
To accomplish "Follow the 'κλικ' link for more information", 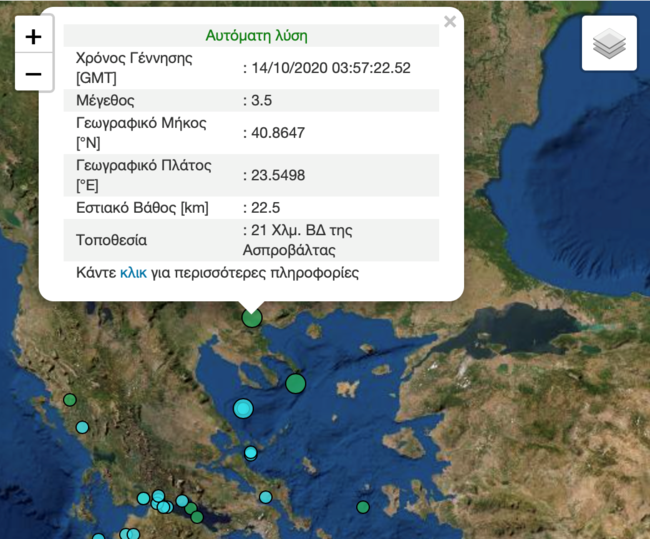I will (133, 272).
